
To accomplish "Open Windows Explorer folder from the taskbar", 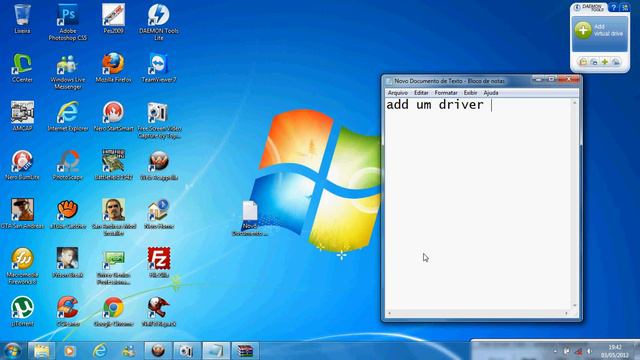I will pos(42,351).
